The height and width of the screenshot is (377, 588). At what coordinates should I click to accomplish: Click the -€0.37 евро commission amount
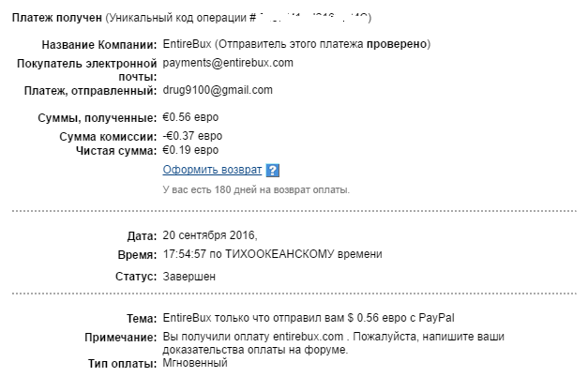point(192,136)
